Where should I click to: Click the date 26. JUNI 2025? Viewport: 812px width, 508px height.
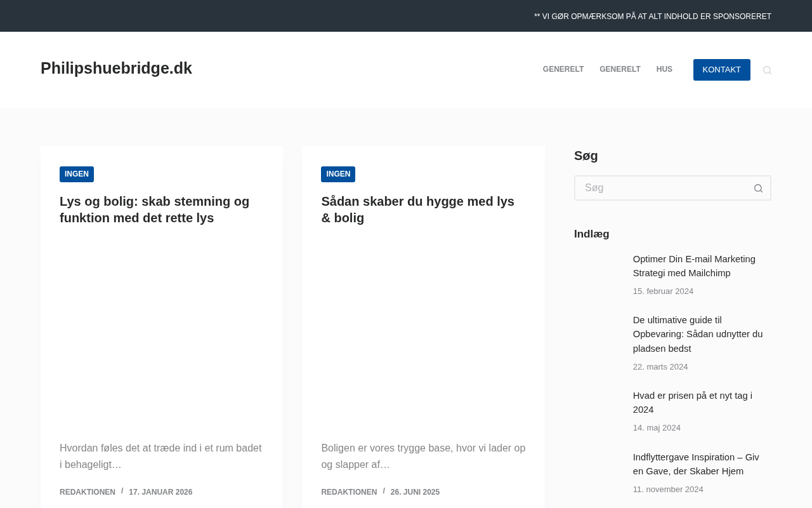pyautogui.click(x=415, y=492)
